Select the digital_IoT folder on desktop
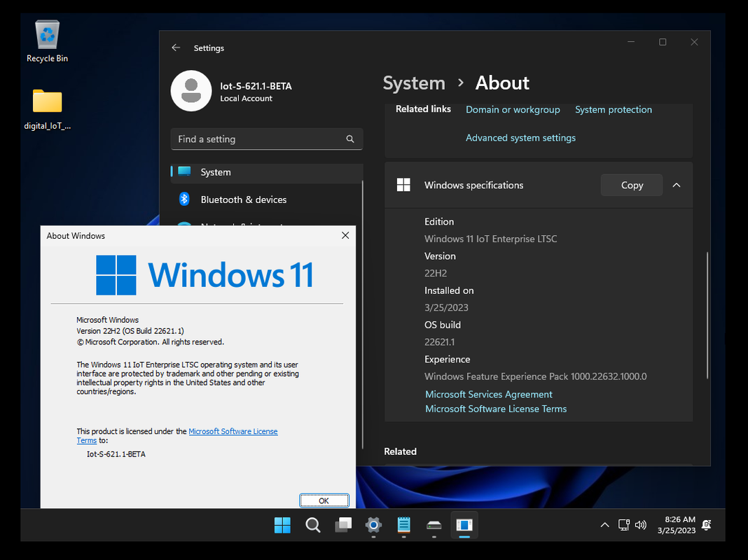The height and width of the screenshot is (560, 748). coord(47,109)
